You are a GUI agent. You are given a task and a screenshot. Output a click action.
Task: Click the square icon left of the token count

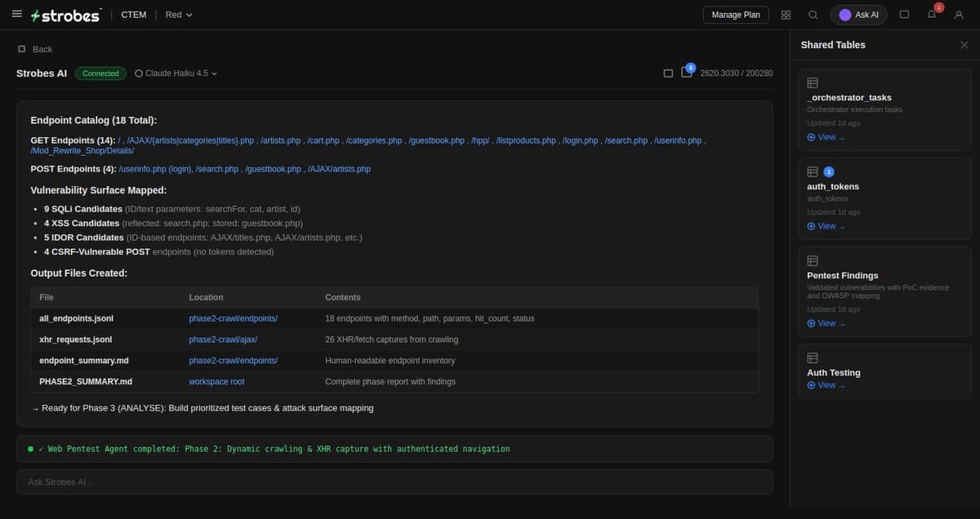(668, 73)
